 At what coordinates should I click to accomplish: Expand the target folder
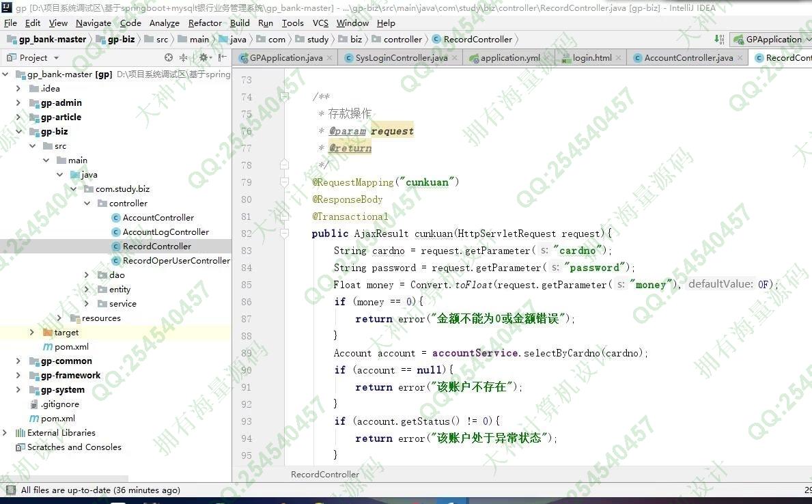(x=32, y=332)
